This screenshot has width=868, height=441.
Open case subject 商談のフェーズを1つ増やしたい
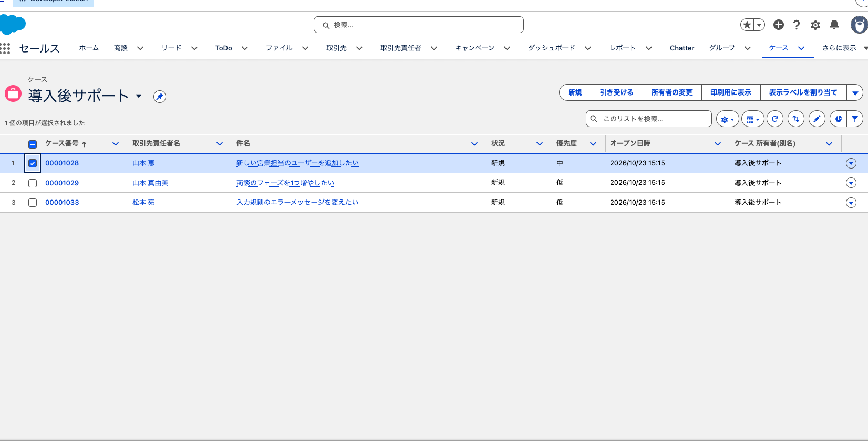pos(285,183)
